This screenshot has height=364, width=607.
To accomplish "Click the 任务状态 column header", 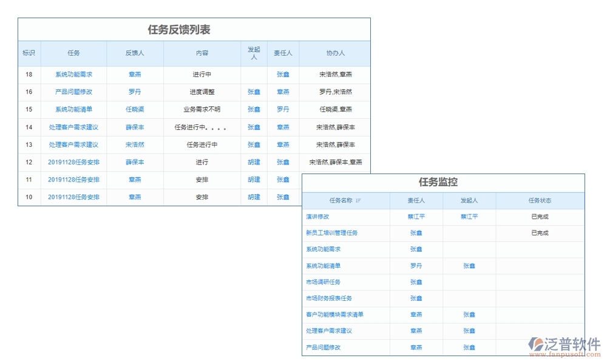I will 539,200.
